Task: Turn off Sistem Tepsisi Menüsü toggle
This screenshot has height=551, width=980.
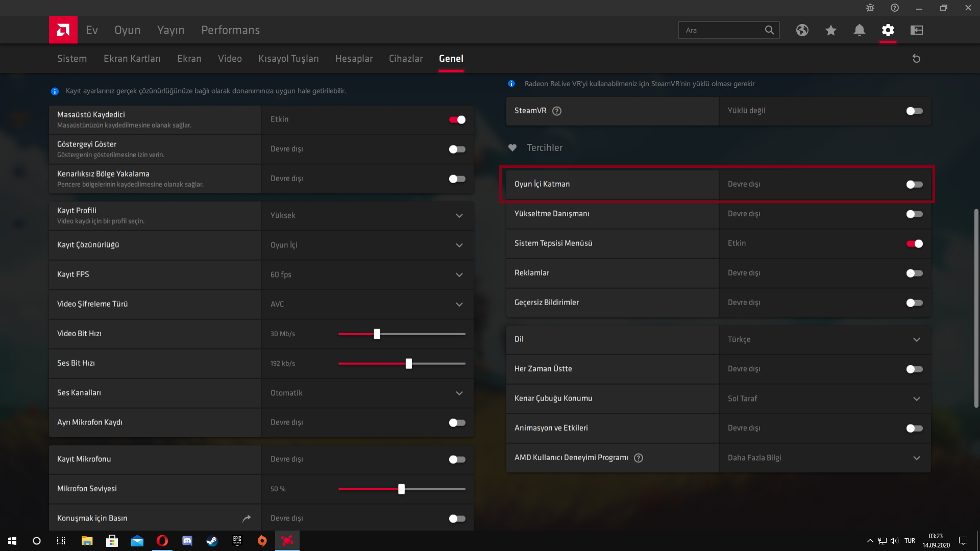Action: (x=914, y=243)
